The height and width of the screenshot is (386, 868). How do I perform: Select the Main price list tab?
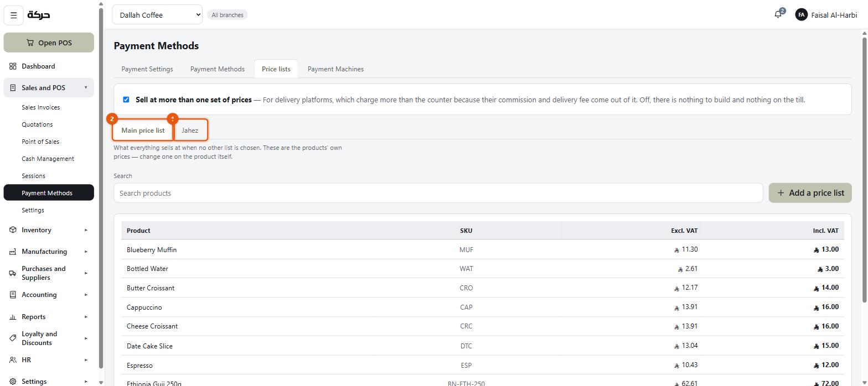[143, 131]
